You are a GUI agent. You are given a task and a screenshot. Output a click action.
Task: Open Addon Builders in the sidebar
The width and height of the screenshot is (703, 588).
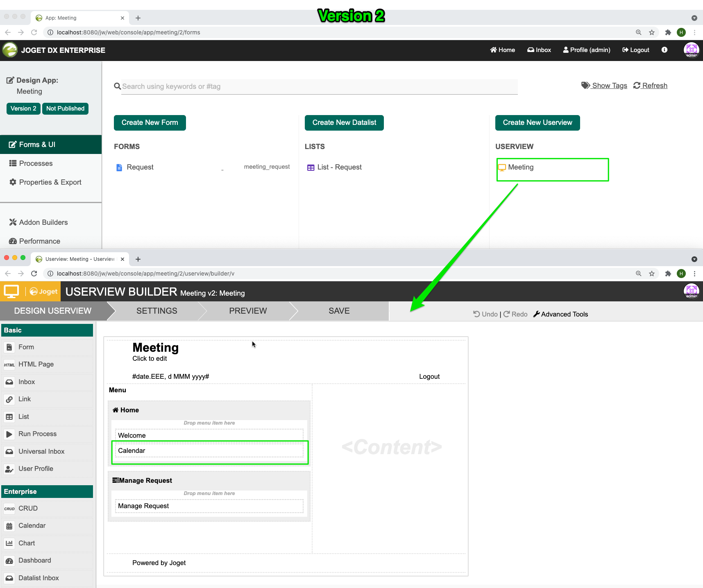pos(51,222)
